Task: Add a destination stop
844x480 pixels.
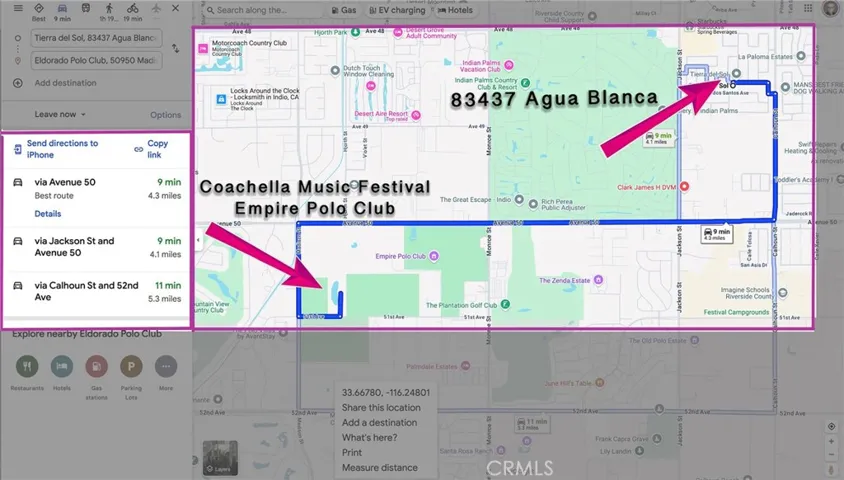Action: [65, 83]
